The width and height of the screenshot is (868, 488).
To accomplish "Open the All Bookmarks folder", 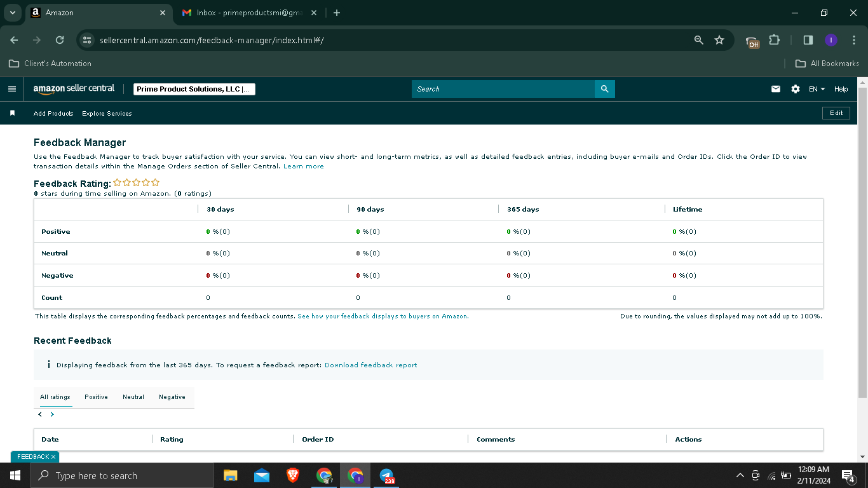I will (x=827, y=64).
